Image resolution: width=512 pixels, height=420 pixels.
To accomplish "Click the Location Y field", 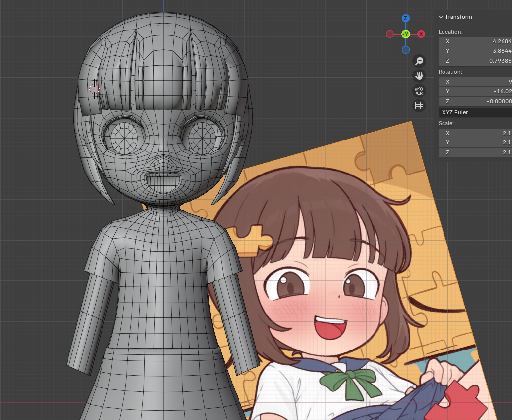I will pyautogui.click(x=475, y=51).
